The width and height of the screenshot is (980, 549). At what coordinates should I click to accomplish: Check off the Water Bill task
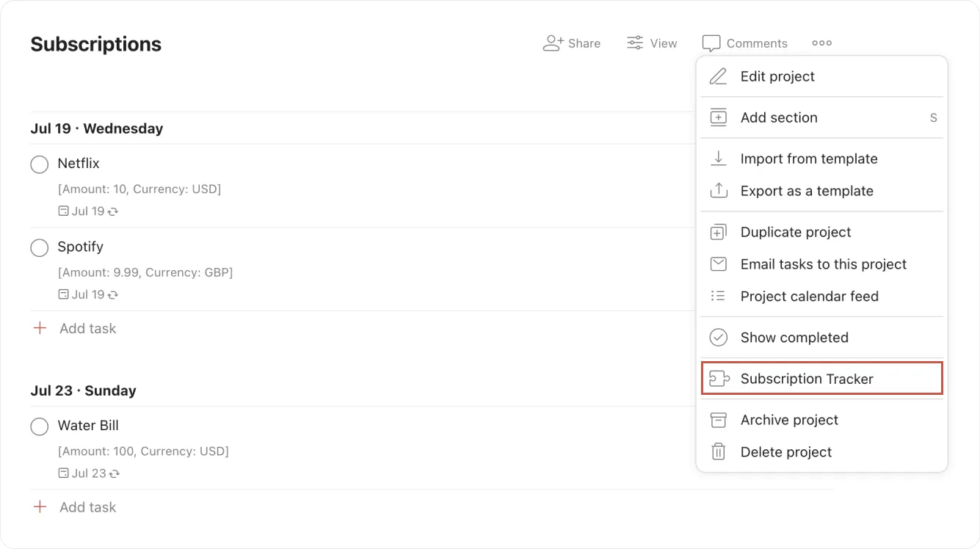click(39, 426)
